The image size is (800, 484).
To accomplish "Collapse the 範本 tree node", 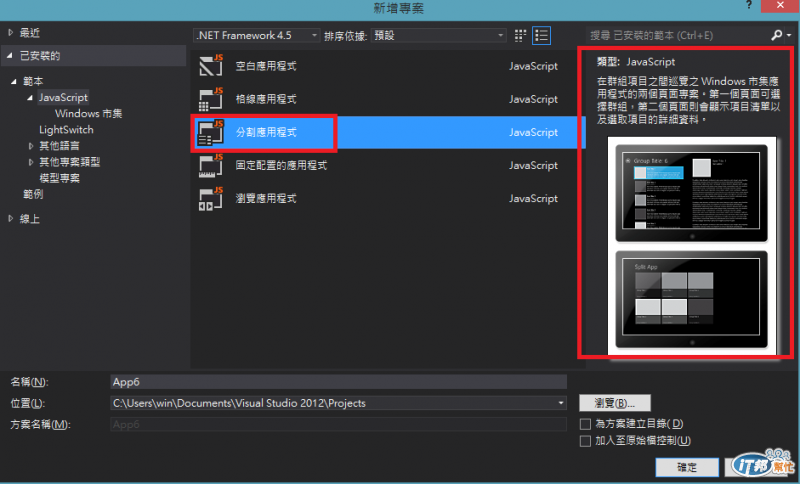I will pyautogui.click(x=14, y=81).
